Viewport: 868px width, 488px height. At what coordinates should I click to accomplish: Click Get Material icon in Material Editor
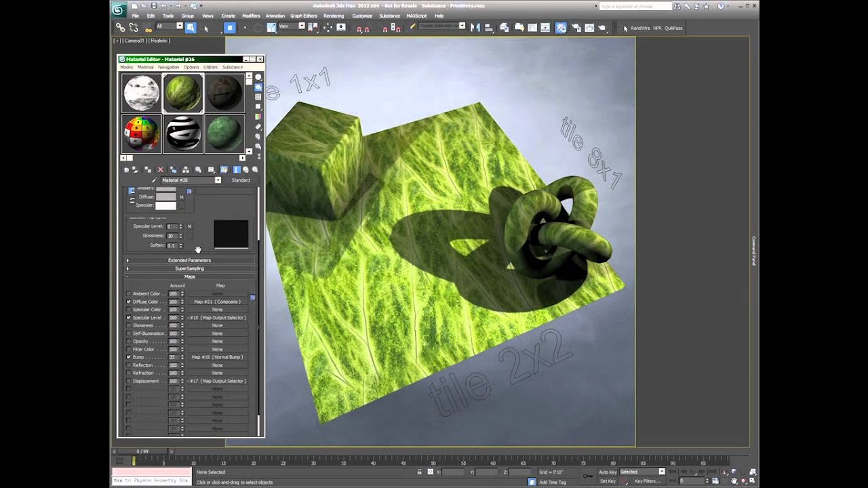click(127, 169)
